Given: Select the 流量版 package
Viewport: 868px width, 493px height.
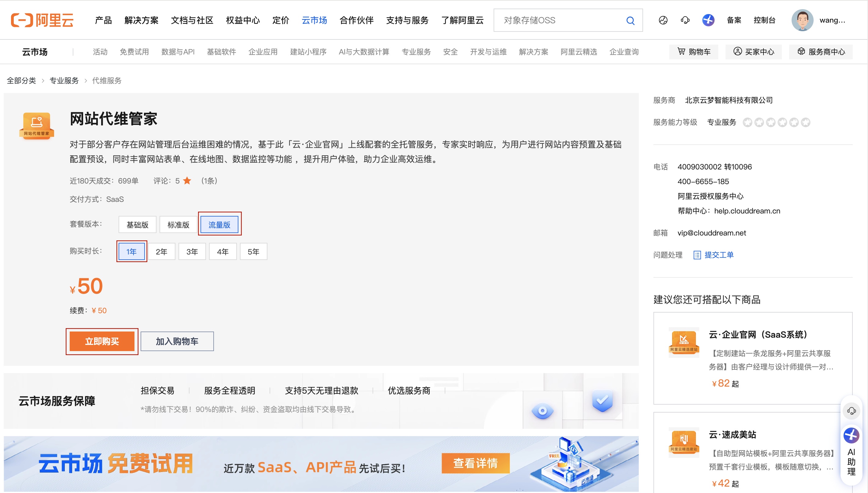Looking at the screenshot, I should 219,224.
